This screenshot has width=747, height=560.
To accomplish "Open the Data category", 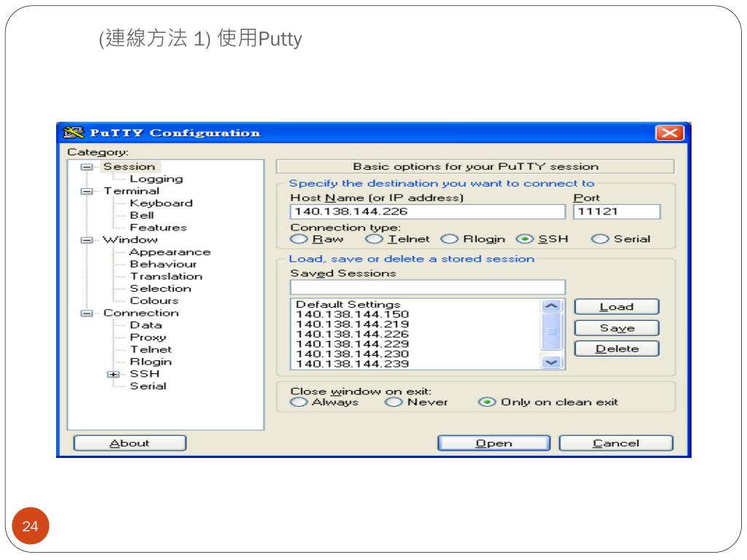I will 146,325.
